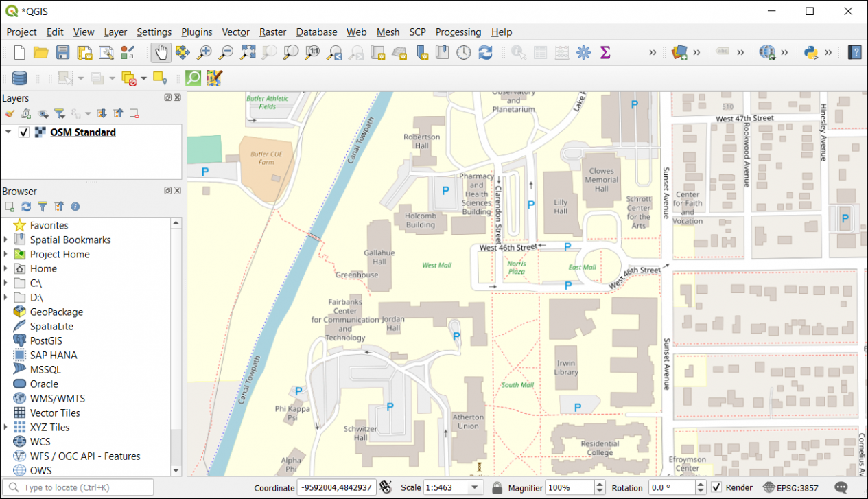Open the Scale dropdown list
This screenshot has height=499, width=868.
coord(475,487)
